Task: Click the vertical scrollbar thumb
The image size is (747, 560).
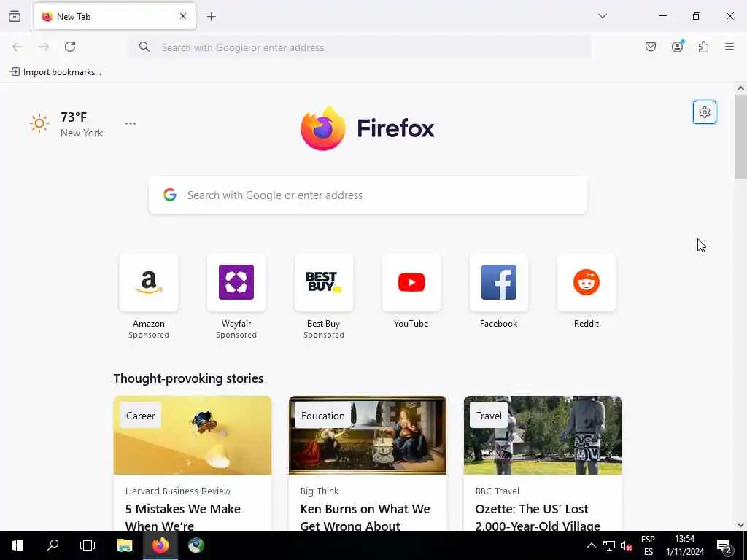Action: (x=740, y=136)
